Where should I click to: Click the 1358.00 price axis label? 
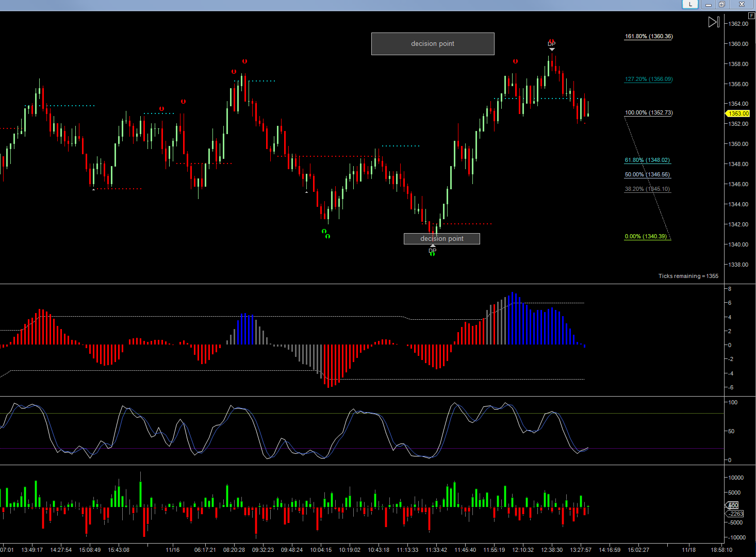(x=738, y=64)
